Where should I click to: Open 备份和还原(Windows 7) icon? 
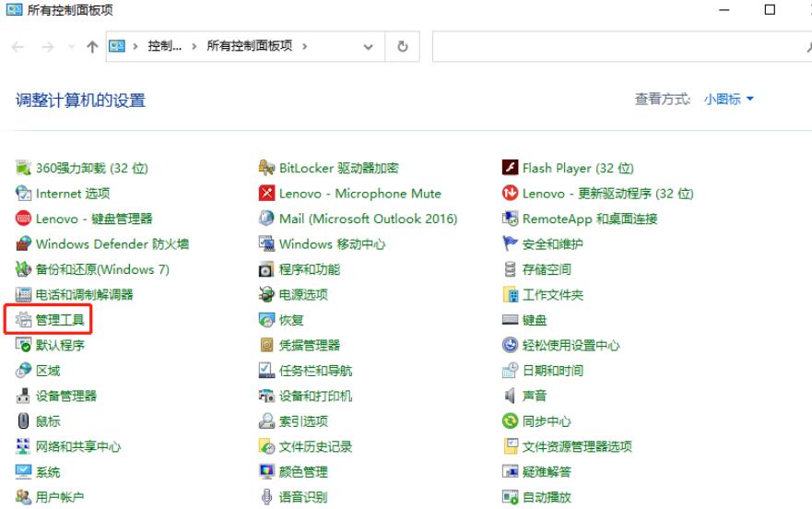tap(23, 269)
